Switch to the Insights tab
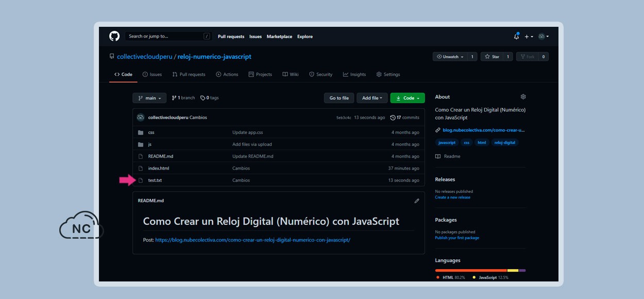Screen dimensions: 644x299 coord(354,74)
